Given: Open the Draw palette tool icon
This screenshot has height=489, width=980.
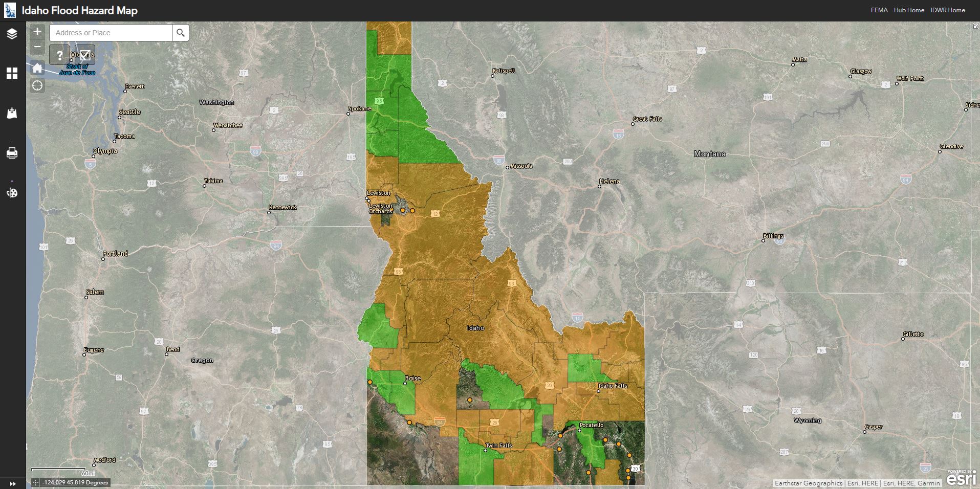Looking at the screenshot, I should [x=12, y=193].
